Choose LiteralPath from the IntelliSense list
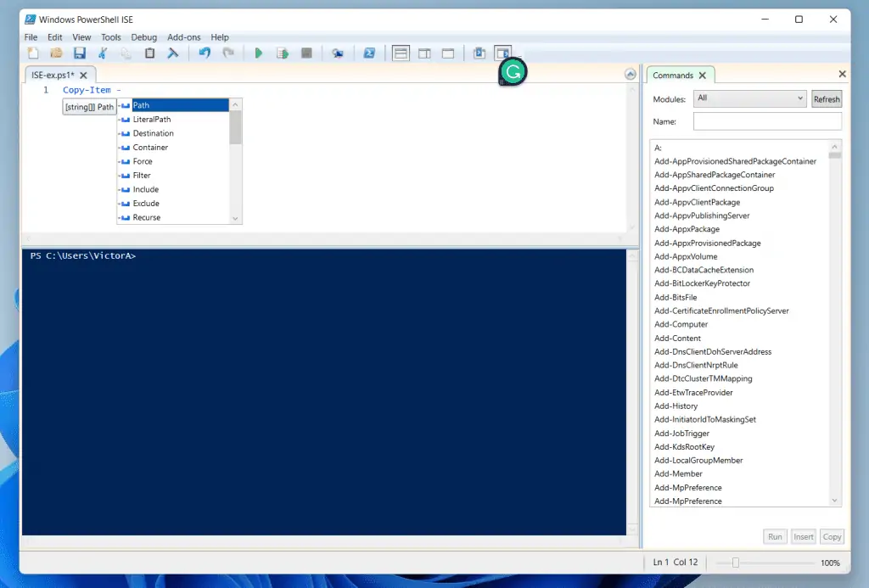 click(173, 119)
